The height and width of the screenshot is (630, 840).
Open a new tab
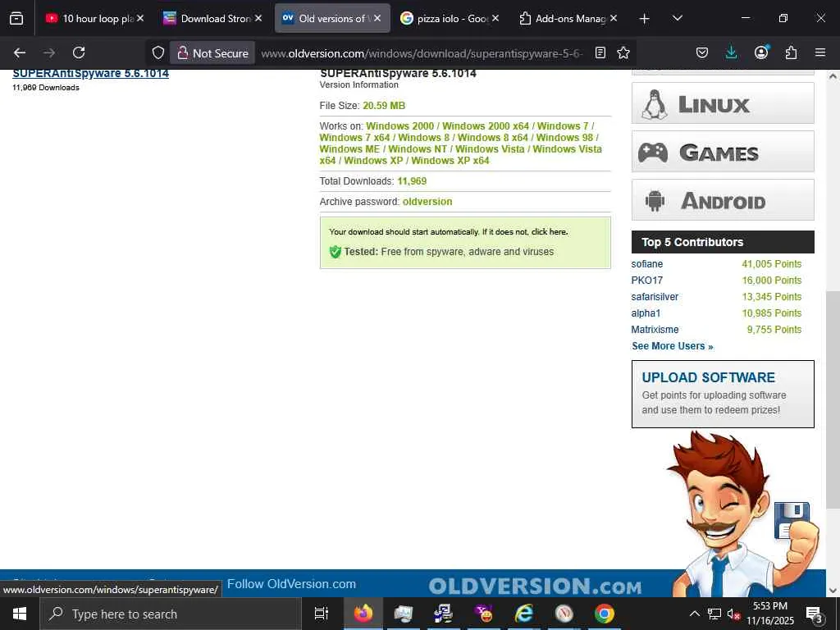pos(645,19)
